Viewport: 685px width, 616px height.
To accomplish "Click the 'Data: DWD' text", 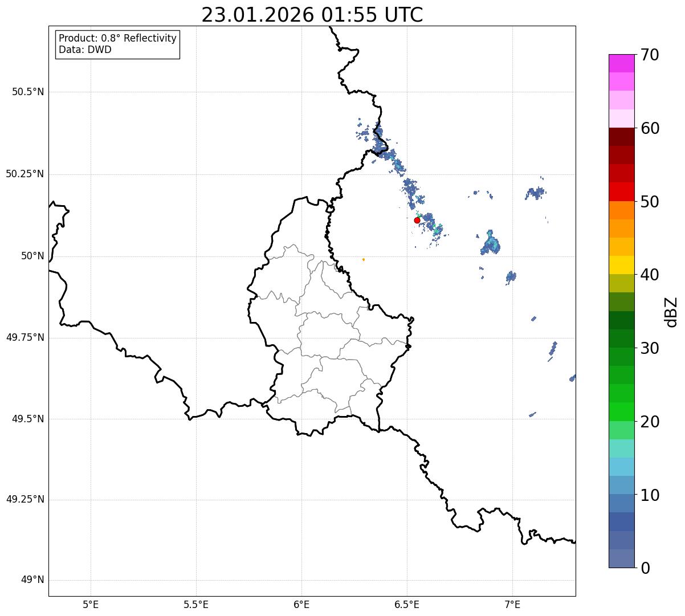I will click(85, 50).
